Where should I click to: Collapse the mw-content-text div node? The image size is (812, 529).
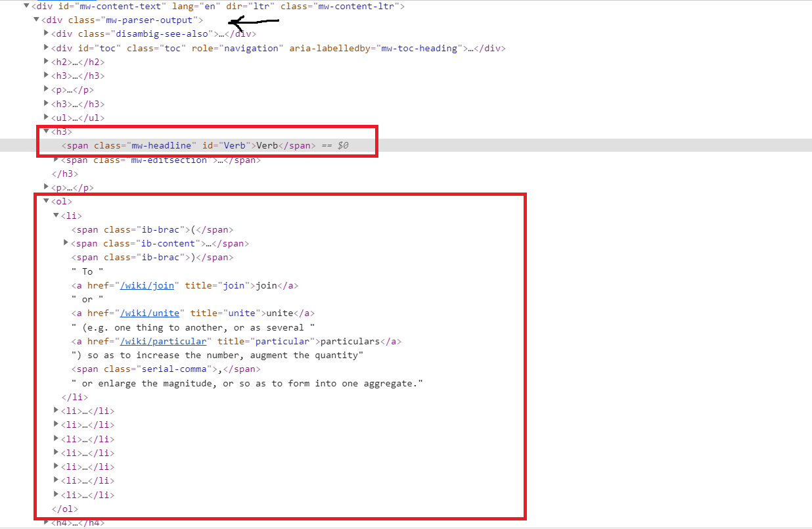[26, 6]
